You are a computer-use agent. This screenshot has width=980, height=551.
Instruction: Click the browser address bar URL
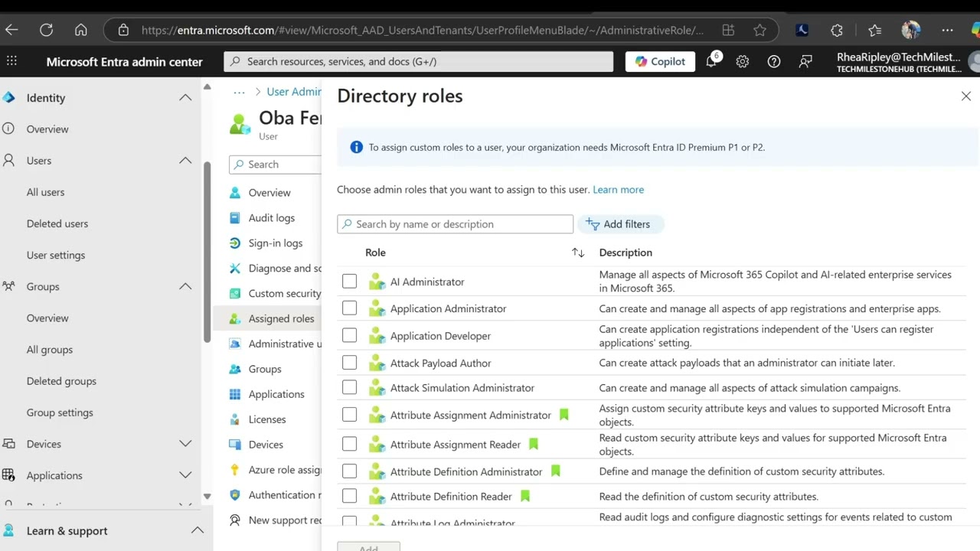point(422,30)
